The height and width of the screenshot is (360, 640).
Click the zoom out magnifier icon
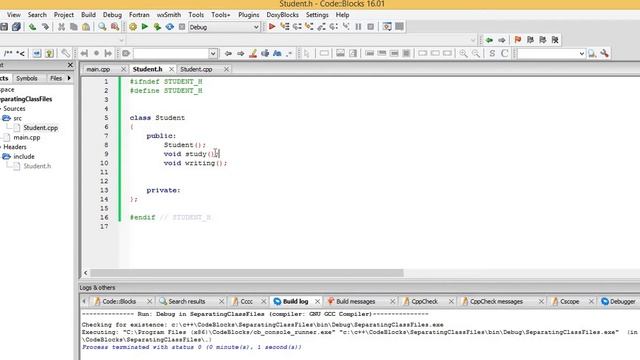476,53
